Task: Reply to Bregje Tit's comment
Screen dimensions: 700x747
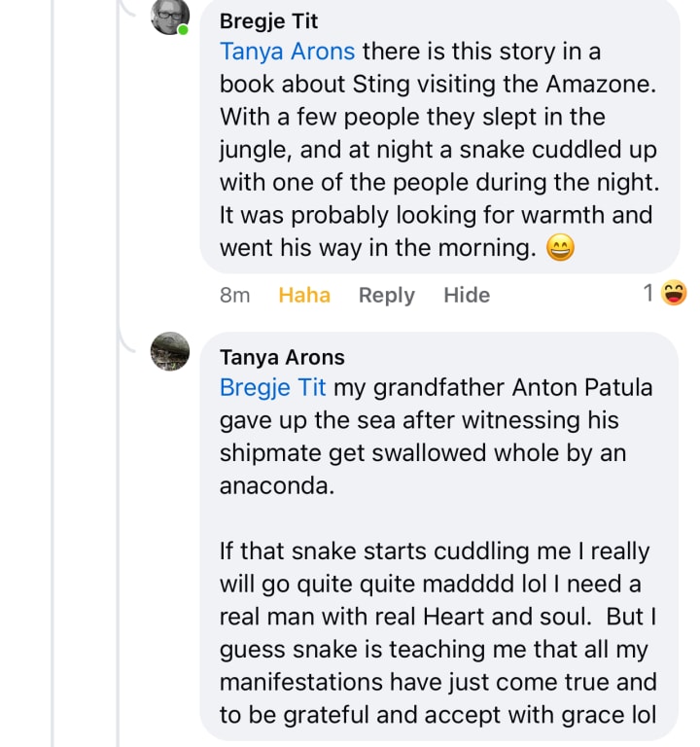Action: pos(386,295)
